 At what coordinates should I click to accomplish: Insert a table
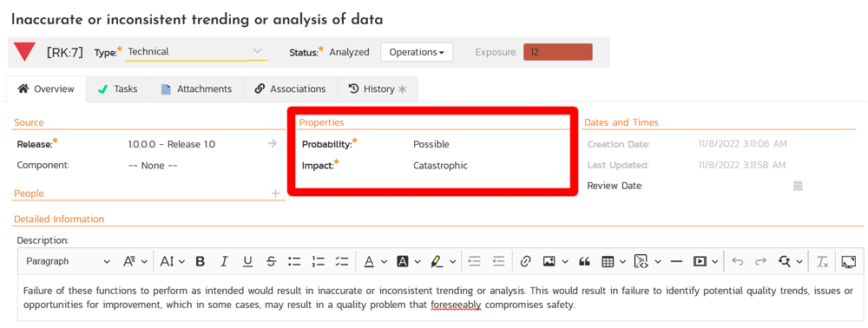[x=608, y=262]
